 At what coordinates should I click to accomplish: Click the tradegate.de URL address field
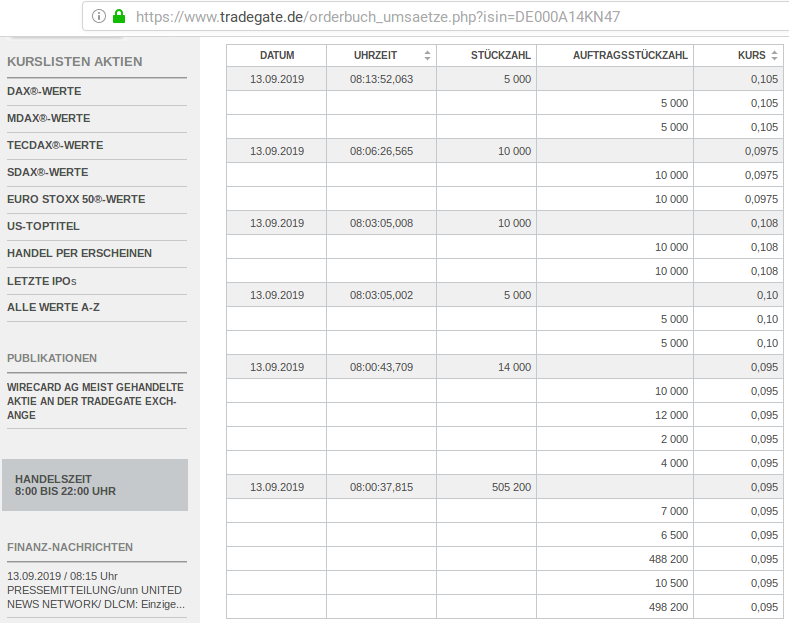(377, 17)
